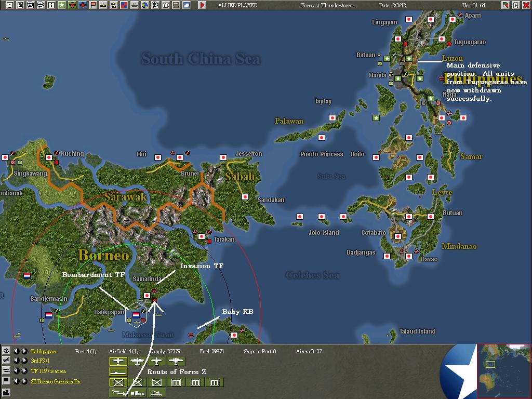Click the flag icon beside SE Borneo Garrison

(x=6, y=381)
